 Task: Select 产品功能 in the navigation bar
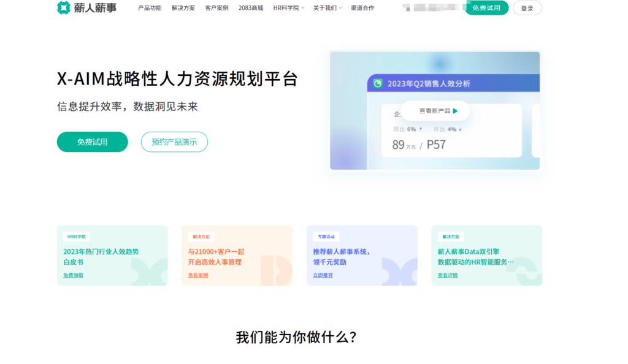150,9
